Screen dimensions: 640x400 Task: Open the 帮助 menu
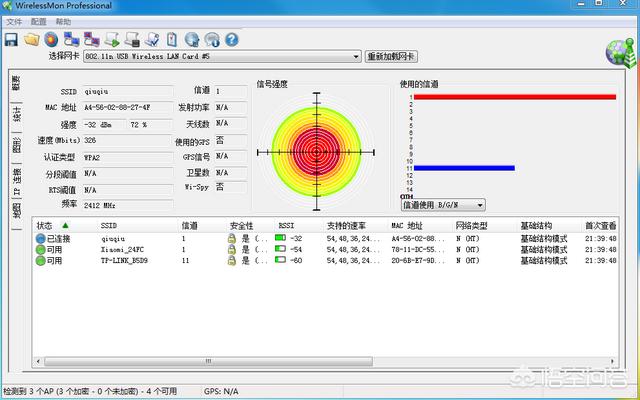[64, 21]
